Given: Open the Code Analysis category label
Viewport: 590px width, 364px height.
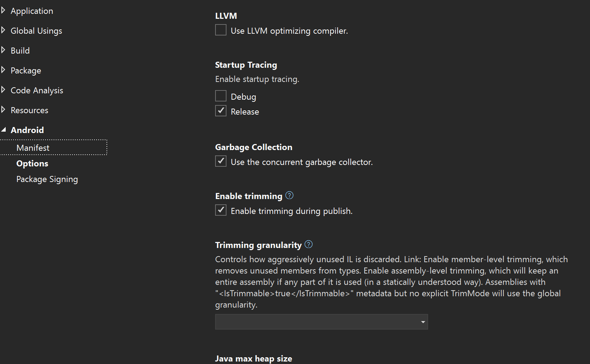Looking at the screenshot, I should tap(37, 90).
